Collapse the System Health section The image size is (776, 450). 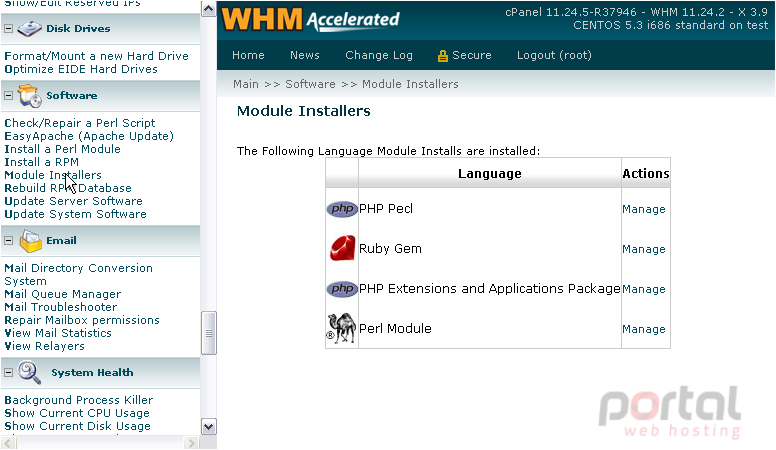click(x=8, y=373)
